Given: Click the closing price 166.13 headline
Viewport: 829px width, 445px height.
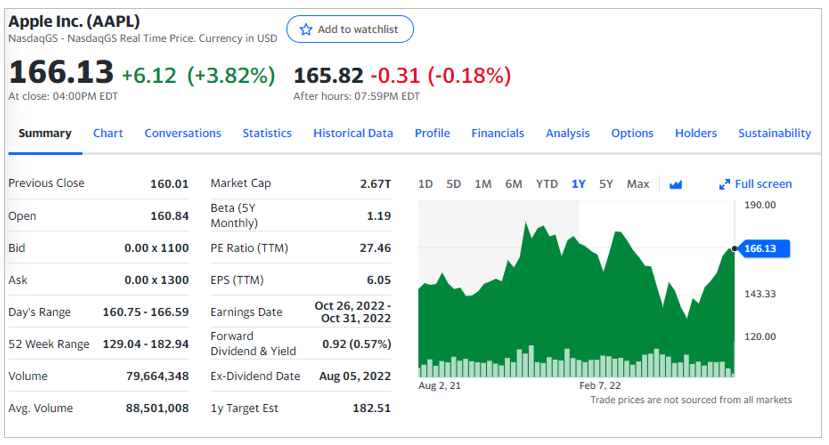Looking at the screenshot, I should [x=61, y=72].
